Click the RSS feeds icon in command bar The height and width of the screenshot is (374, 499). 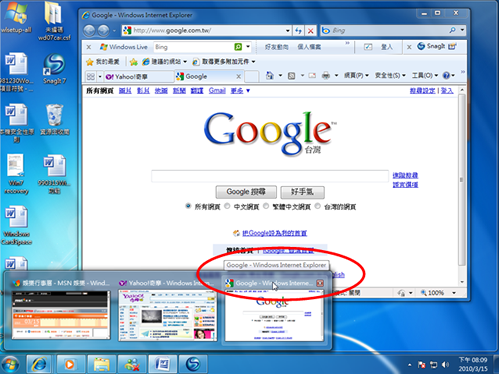coord(292,76)
